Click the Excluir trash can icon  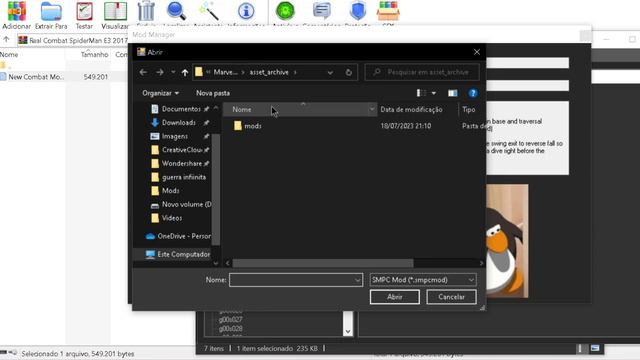click(x=146, y=11)
